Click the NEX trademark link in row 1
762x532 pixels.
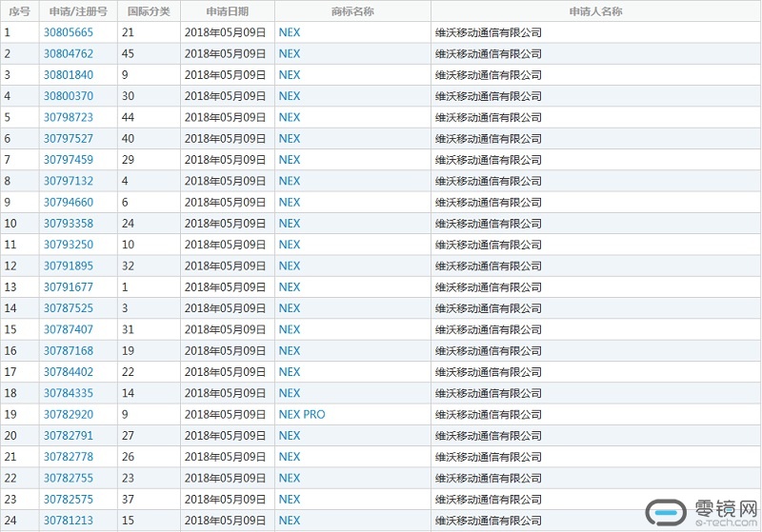(290, 32)
